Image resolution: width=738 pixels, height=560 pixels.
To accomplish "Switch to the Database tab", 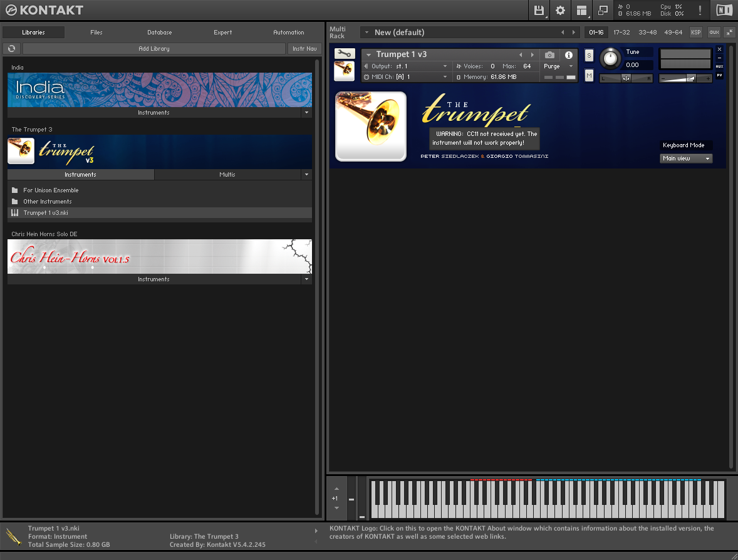I will point(160,33).
